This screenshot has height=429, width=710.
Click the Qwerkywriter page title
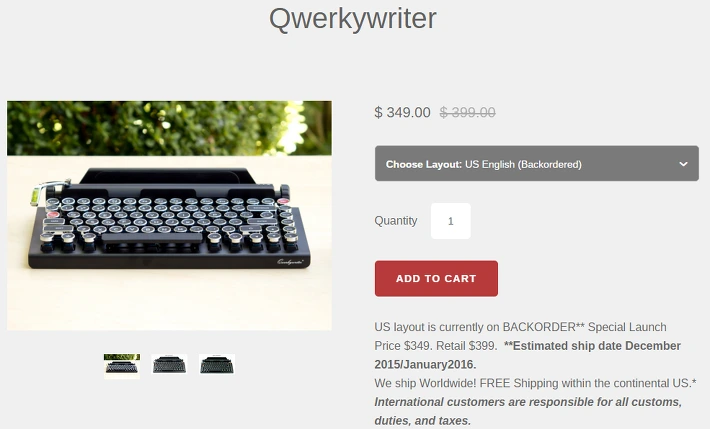pyautogui.click(x=353, y=19)
